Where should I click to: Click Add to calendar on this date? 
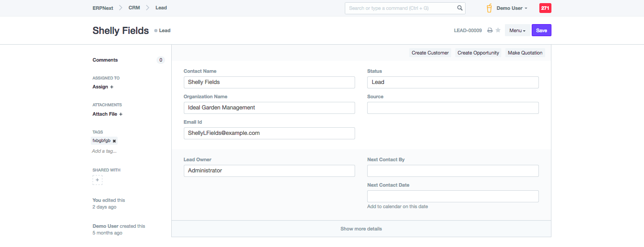[x=398, y=206]
